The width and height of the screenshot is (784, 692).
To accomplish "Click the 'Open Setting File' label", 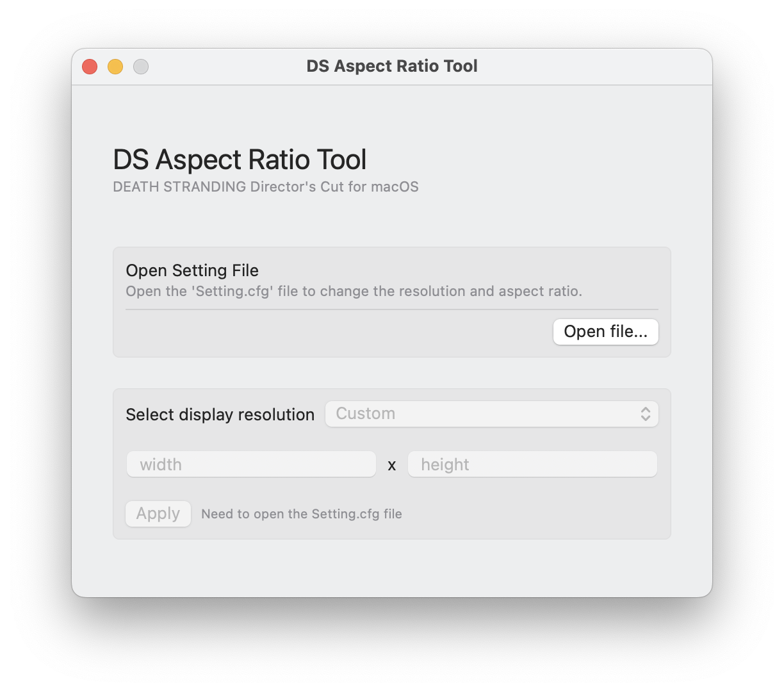I will pos(192,270).
